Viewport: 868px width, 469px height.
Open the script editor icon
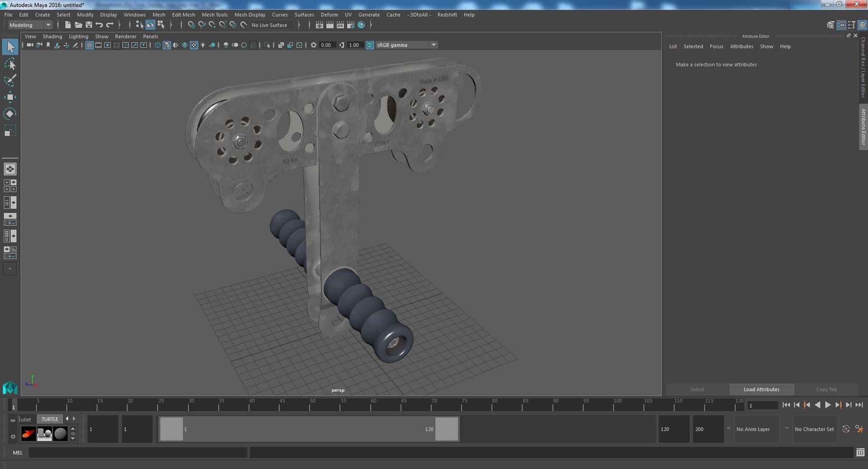point(860,452)
